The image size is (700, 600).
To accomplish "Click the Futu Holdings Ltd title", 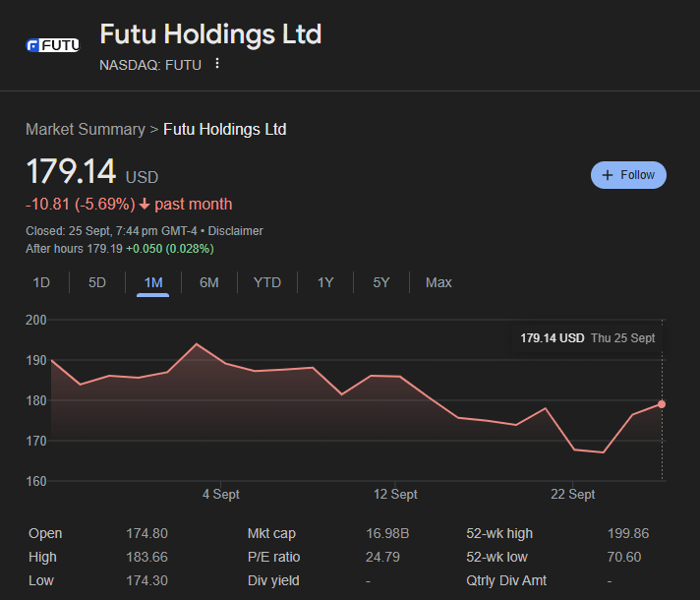I will pos(210,34).
